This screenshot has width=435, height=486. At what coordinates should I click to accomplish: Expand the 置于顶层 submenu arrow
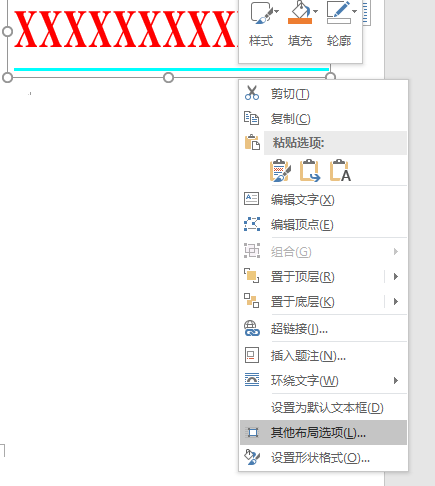click(396, 276)
